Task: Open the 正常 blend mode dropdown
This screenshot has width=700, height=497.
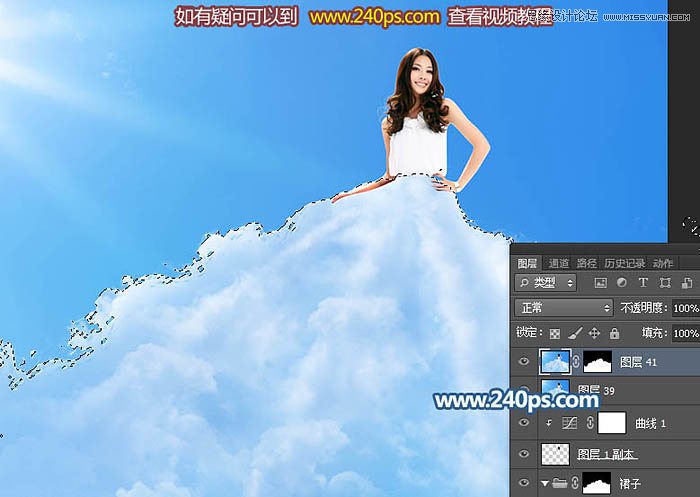Action: [563, 308]
